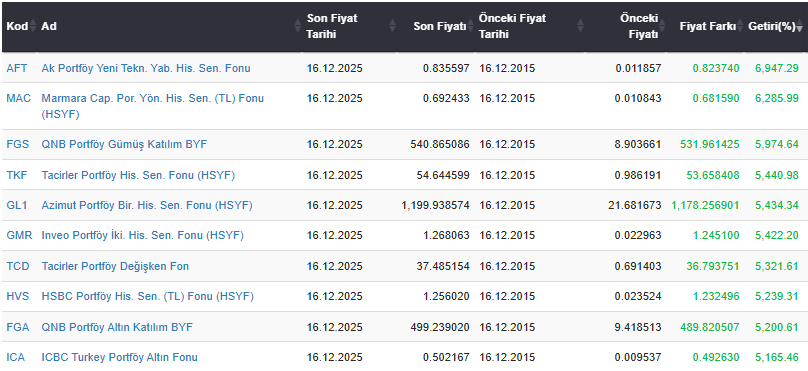Open the HVS fund code link
808x371 pixels.
pos(18,296)
